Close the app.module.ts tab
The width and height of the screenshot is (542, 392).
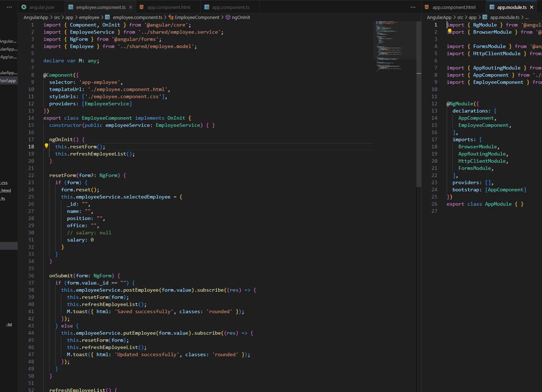[532, 7]
